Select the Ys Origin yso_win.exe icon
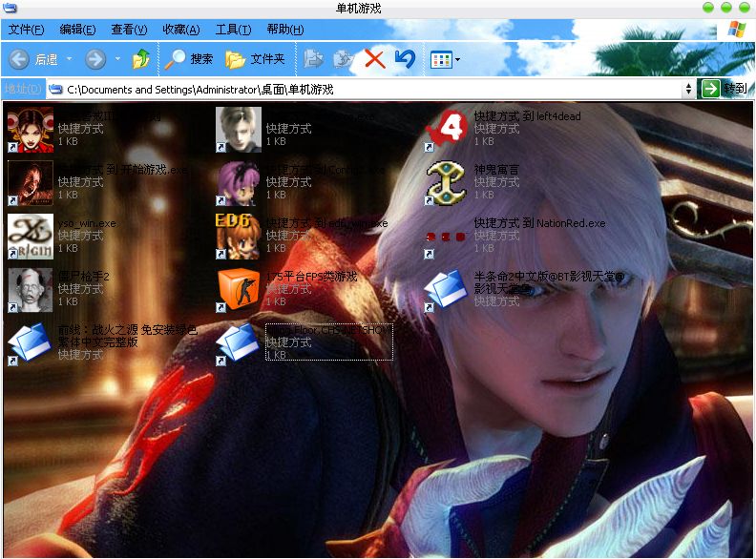This screenshot has height=559, width=756. 31,237
